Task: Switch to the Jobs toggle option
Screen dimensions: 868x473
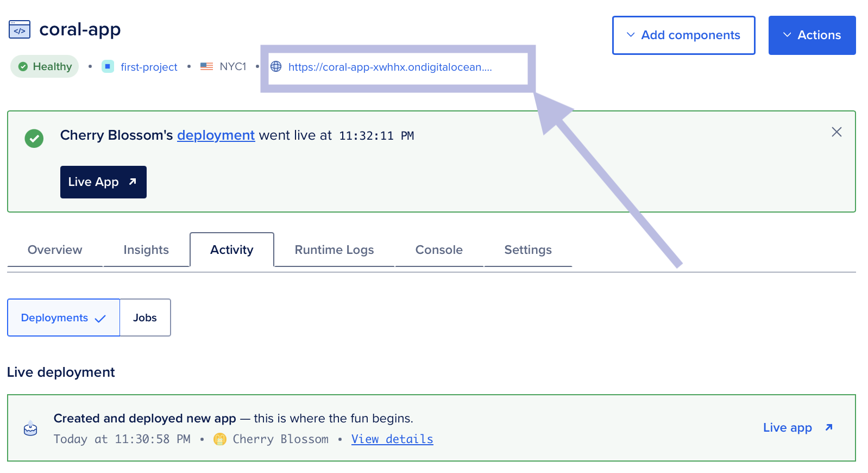Action: pyautogui.click(x=145, y=318)
